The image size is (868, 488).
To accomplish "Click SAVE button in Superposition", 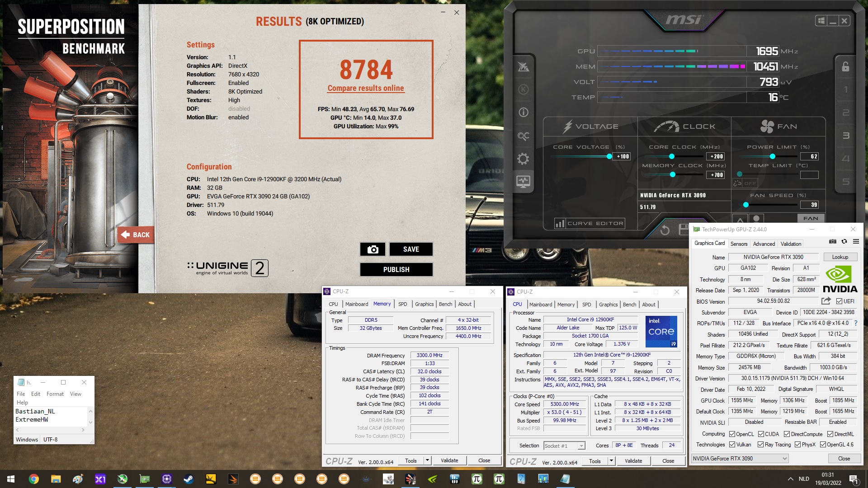I will [411, 249].
